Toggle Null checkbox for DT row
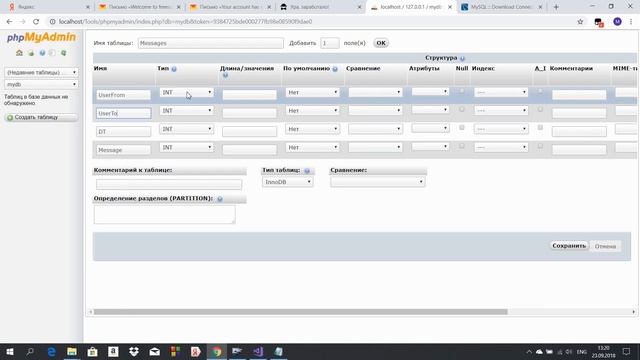This screenshot has height=360, width=640. click(x=462, y=128)
